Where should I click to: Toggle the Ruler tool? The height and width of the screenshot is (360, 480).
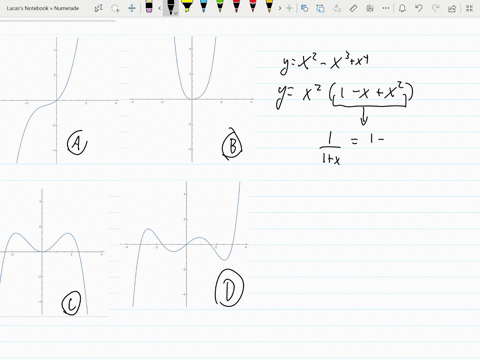click(353, 8)
